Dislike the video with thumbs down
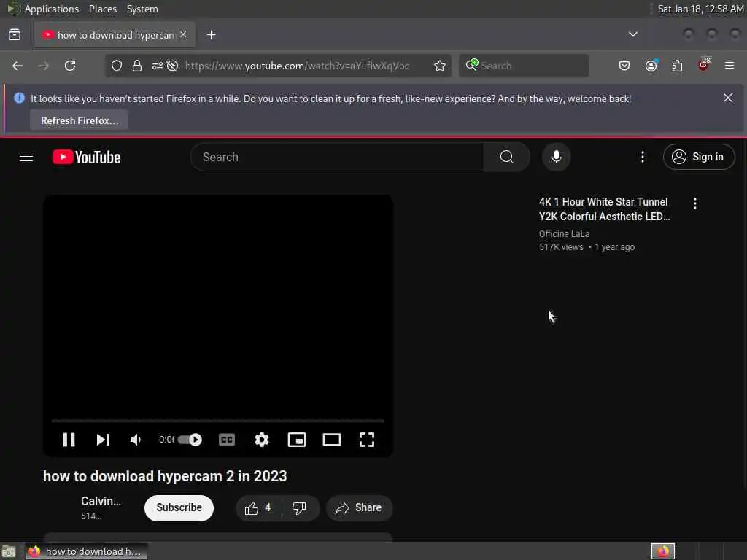747x560 pixels. click(x=299, y=508)
